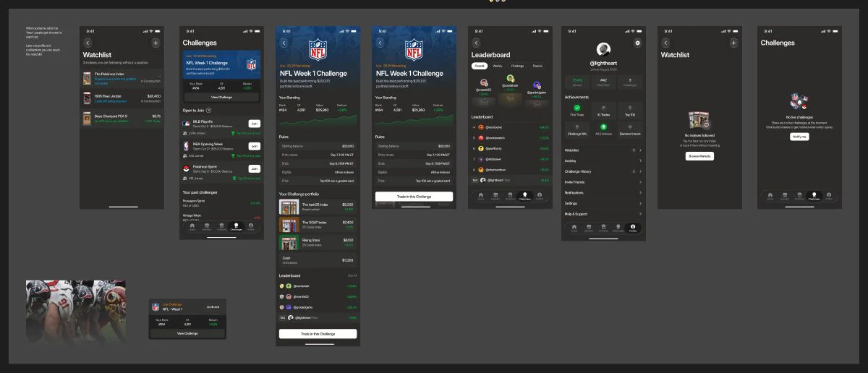Join the Pokemon Sprint challenge

point(254,168)
